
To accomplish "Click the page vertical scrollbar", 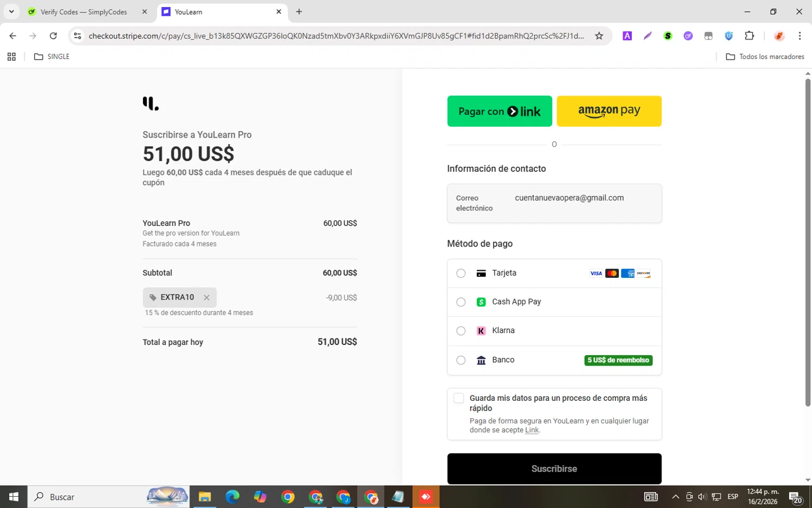I will [x=808, y=243].
